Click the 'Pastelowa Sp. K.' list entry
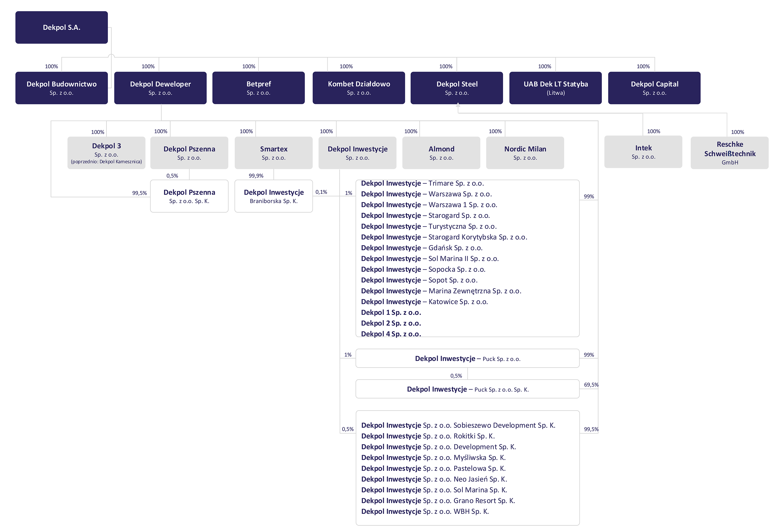 click(434, 469)
